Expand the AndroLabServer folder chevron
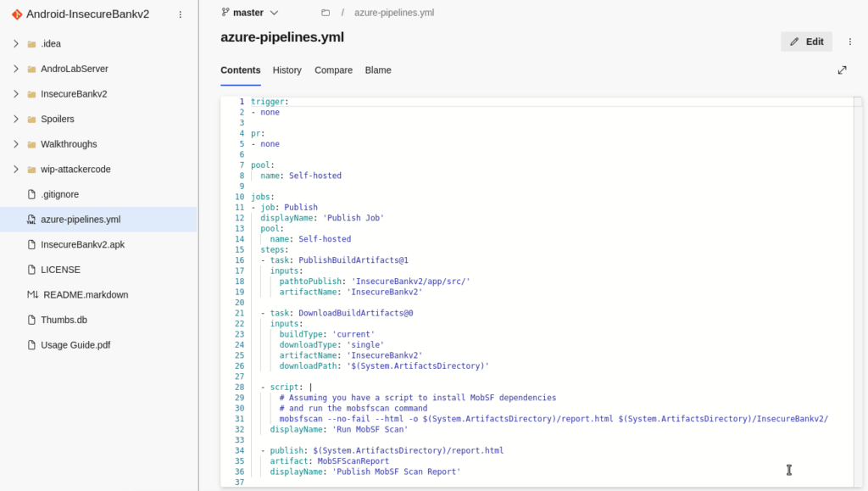 (x=16, y=69)
